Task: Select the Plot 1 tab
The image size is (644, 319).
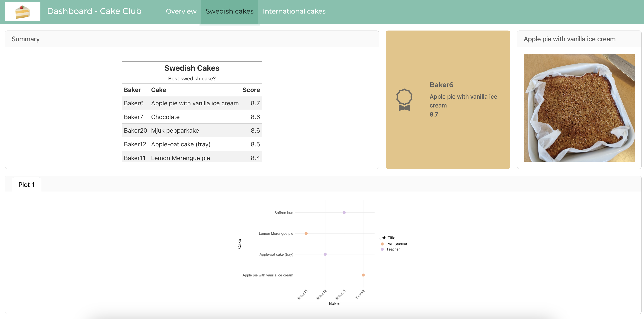Action: (26, 184)
